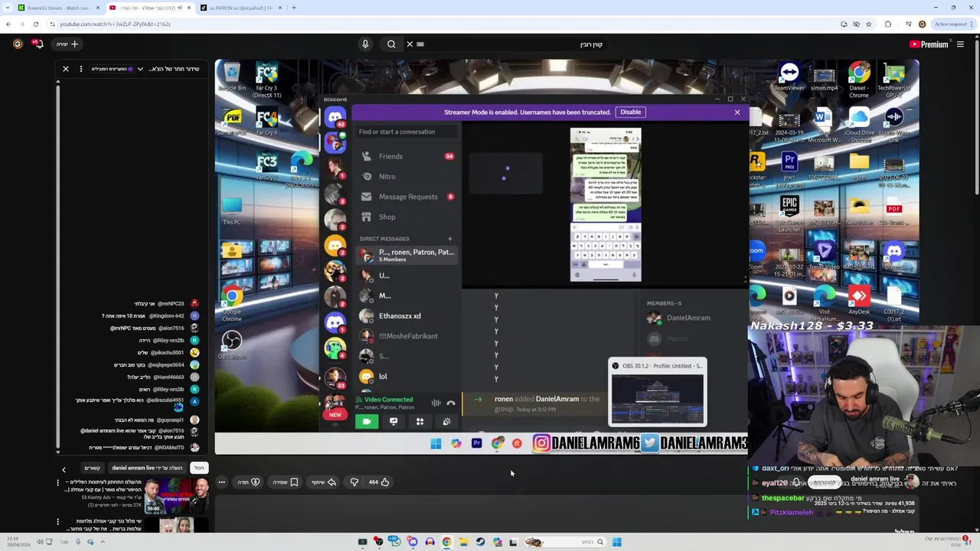Open YouTube notifications bell
980x551 pixels.
[38, 44]
